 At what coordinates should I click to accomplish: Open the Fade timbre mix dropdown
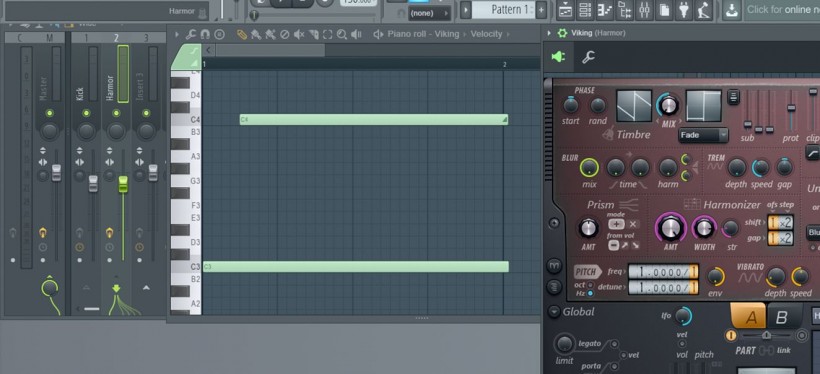pos(703,135)
